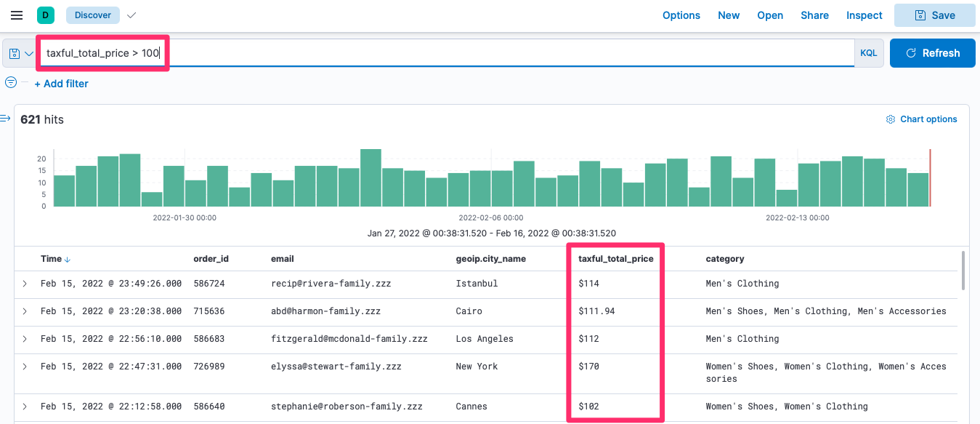Click the blue Refresh button

(932, 53)
